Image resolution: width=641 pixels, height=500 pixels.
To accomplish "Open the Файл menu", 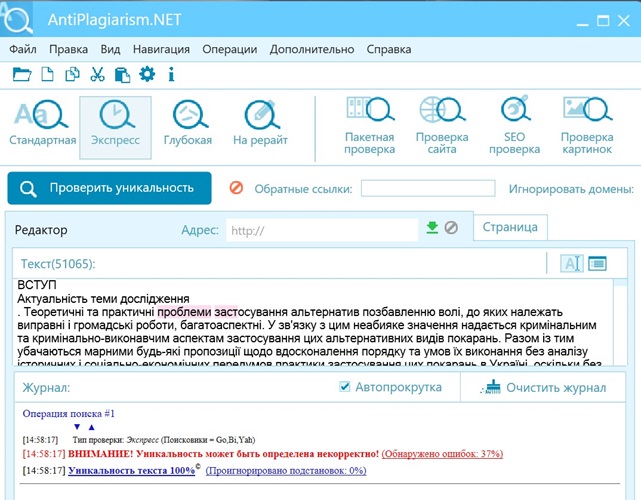I will [x=23, y=49].
